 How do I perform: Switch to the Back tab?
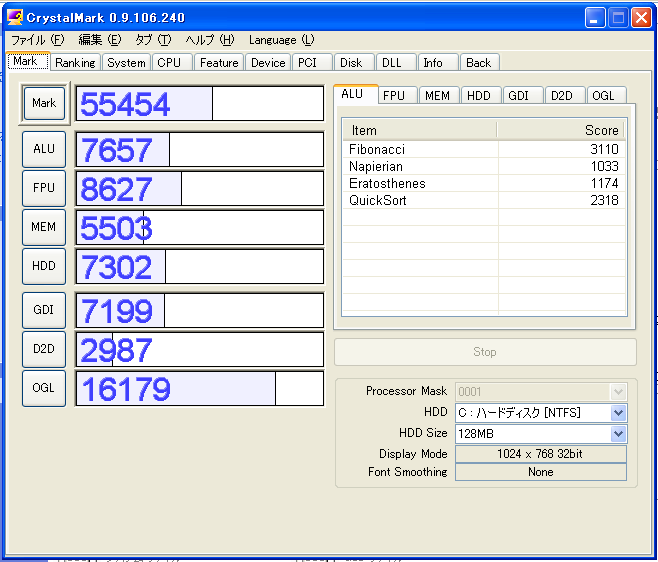pos(480,63)
